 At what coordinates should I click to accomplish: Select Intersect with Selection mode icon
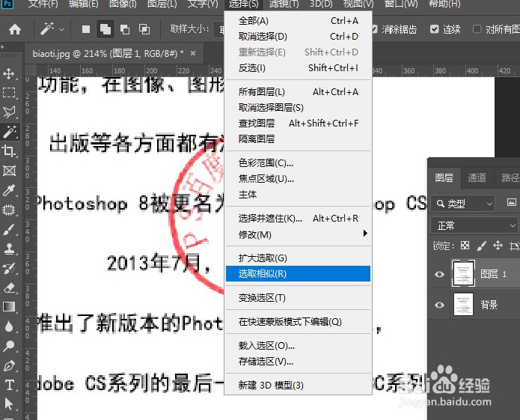[144, 29]
